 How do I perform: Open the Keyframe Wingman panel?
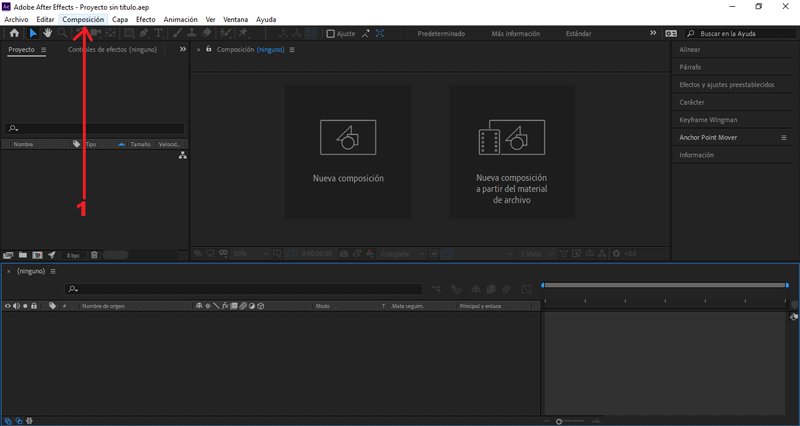pyautogui.click(x=708, y=120)
